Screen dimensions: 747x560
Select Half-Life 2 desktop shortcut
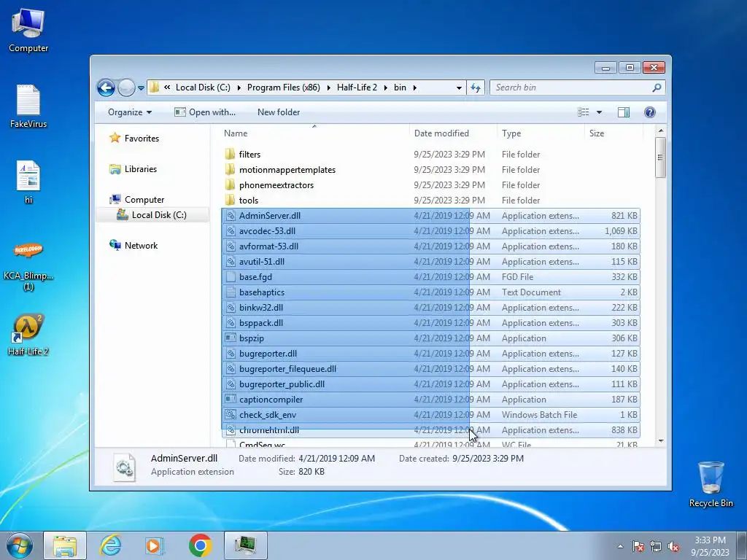(28, 335)
